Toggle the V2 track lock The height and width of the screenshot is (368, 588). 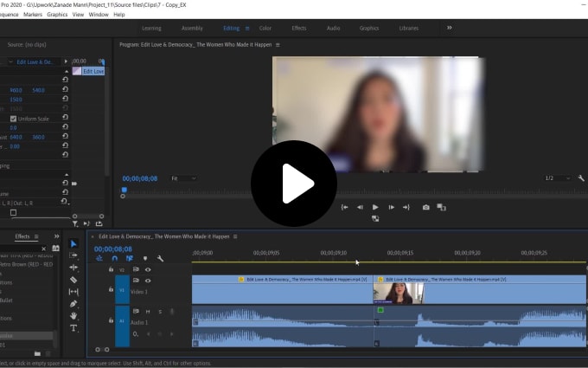[111, 269]
